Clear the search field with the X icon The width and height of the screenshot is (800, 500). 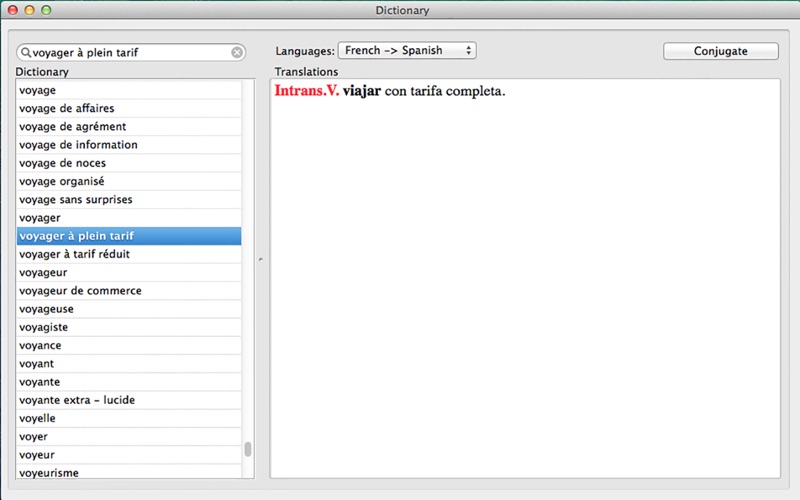(237, 52)
